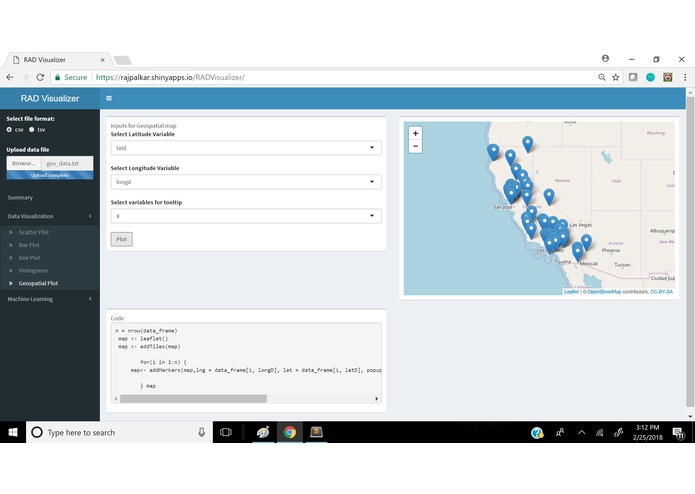The width and height of the screenshot is (695, 494).
Task: Close the RAD Visualizer browser tab
Action: [102, 59]
